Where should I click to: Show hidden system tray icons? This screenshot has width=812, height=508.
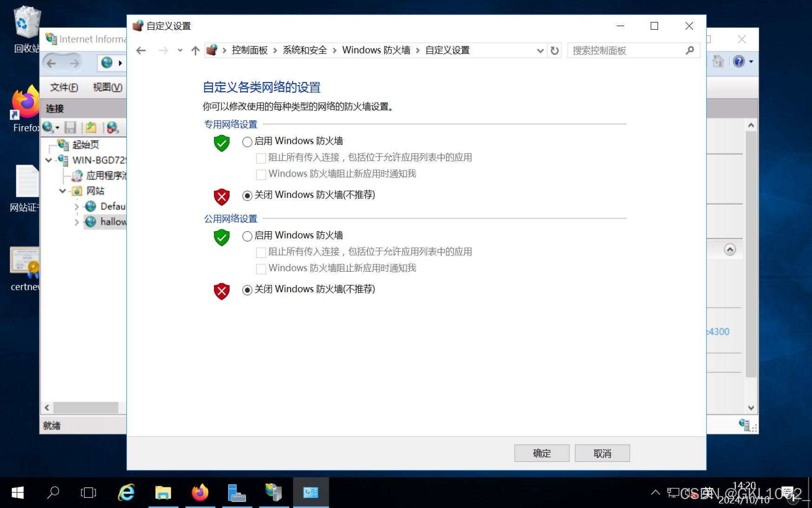pyautogui.click(x=655, y=493)
